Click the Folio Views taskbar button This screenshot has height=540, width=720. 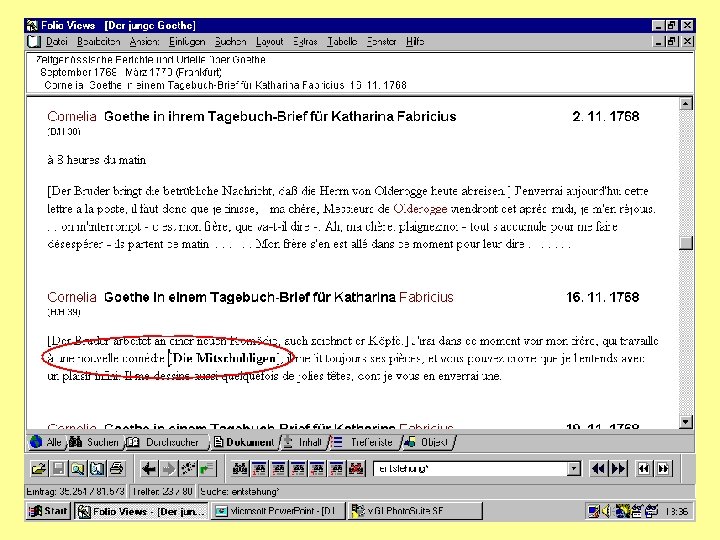click(x=141, y=511)
